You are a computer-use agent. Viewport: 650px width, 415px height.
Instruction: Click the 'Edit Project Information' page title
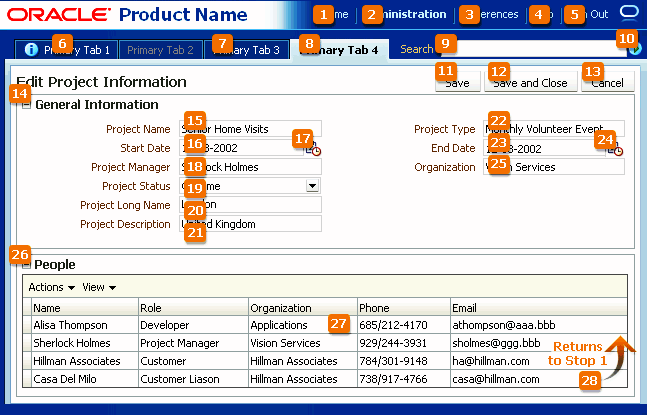[x=101, y=82]
